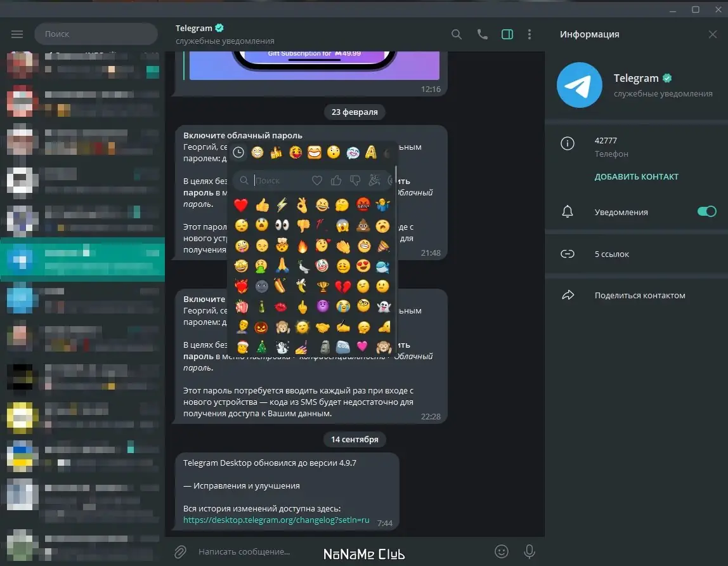This screenshot has height=566, width=728.
Task: React with the hot dog emoji
Action: [x=280, y=286]
